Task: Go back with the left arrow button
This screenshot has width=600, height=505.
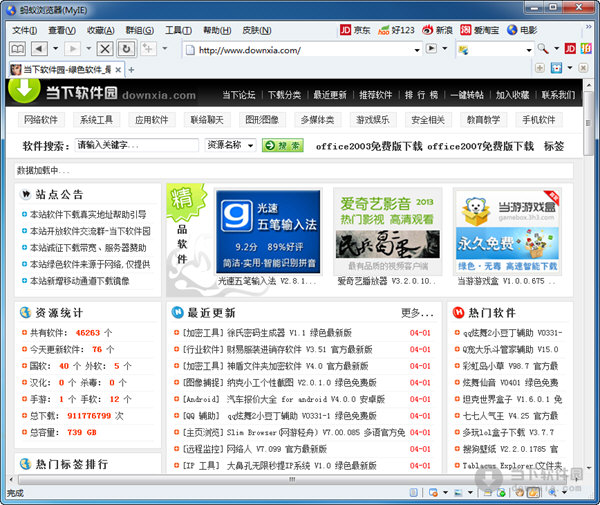Action: 39,49
